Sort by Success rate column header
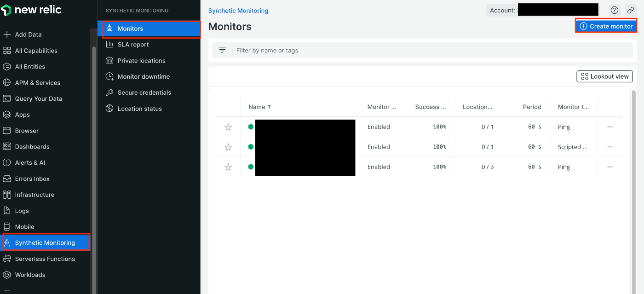This screenshot has width=644, height=294. 431,107
